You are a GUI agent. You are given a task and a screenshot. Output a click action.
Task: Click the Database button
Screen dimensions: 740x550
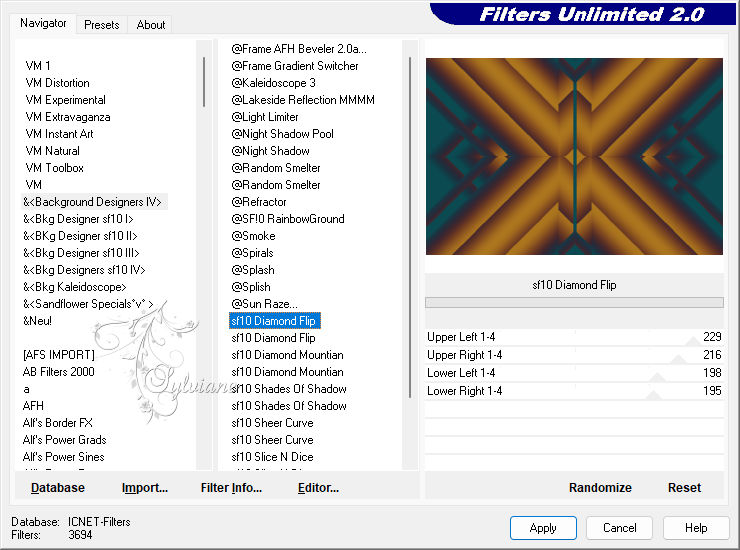[x=58, y=488]
